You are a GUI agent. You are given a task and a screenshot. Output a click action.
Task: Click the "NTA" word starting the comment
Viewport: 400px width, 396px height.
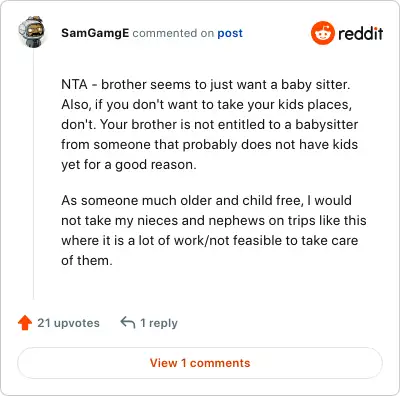[x=74, y=84]
